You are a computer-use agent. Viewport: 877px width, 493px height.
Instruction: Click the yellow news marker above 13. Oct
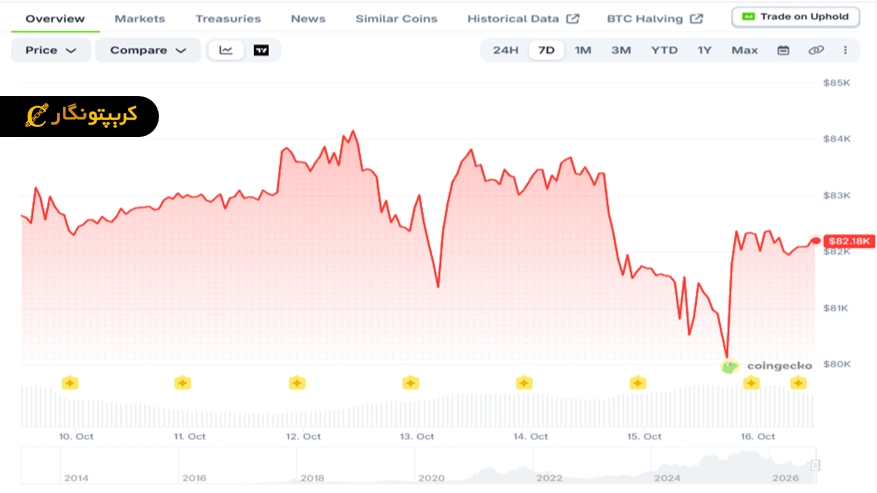point(411,383)
